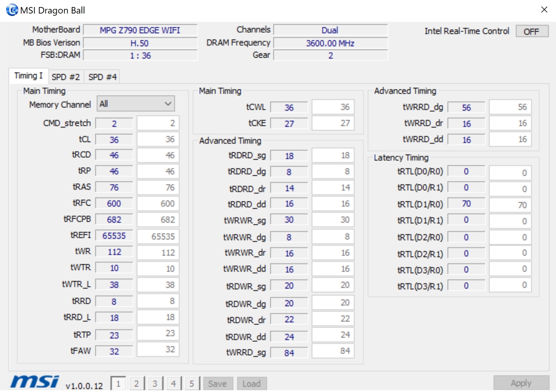The height and width of the screenshot is (392, 556).
Task: Select the Timing I tab
Action: (x=28, y=76)
